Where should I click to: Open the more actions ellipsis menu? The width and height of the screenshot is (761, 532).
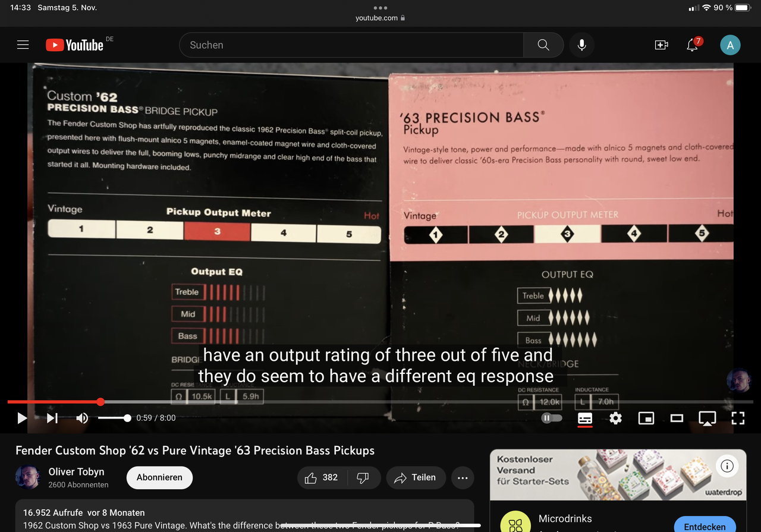(x=463, y=477)
